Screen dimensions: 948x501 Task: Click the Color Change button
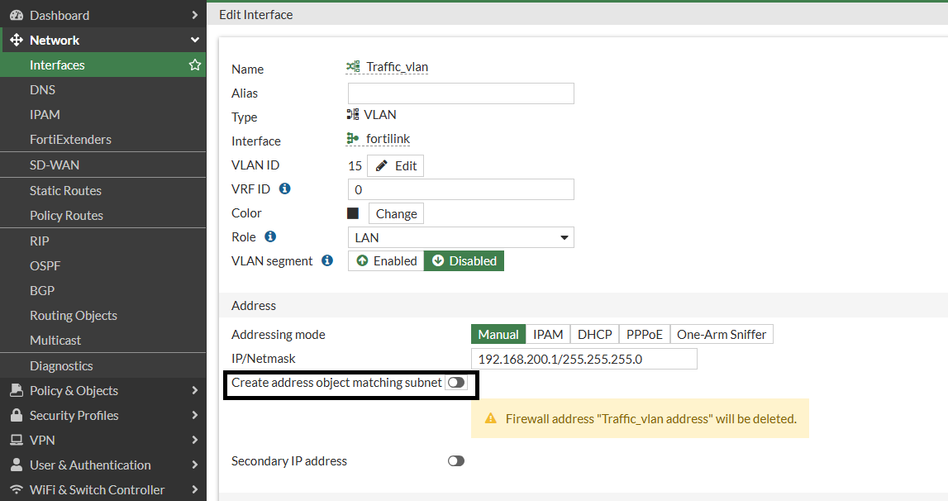[396, 214]
